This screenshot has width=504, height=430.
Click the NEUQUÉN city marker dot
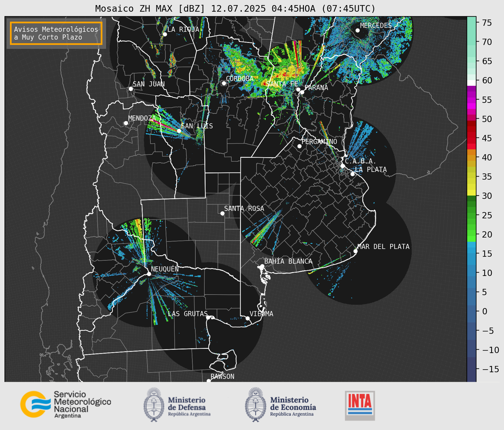[x=149, y=274]
